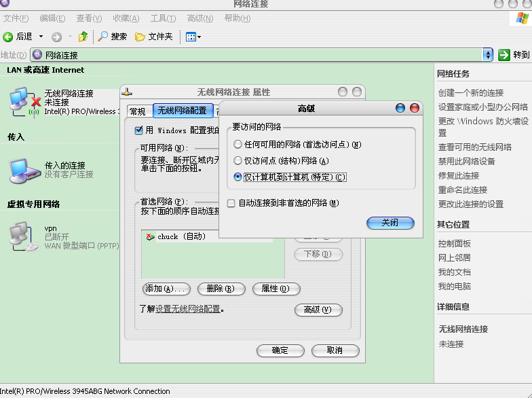Select 任何可用的网络(首选访问点) radio button
Image resolution: width=532 pixels, height=398 pixels.
click(x=237, y=144)
